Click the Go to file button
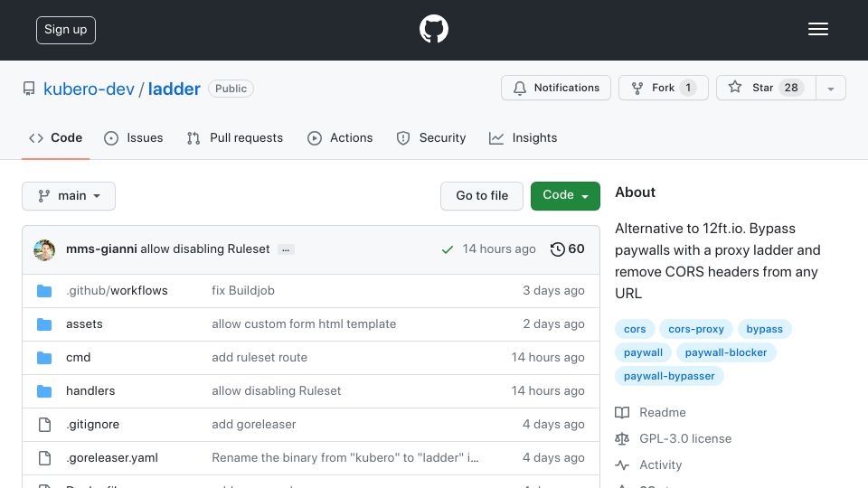868x488 pixels. [x=482, y=196]
